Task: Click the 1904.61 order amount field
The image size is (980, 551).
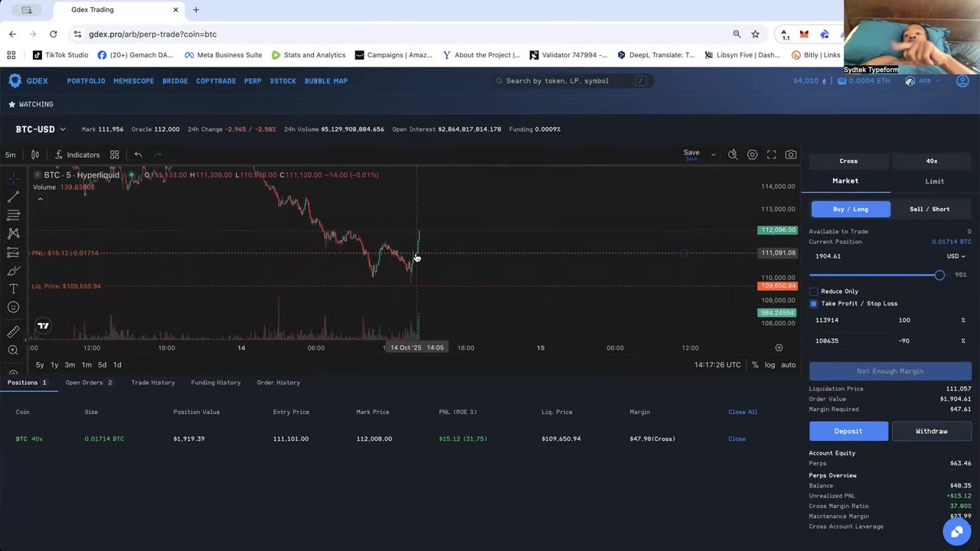Action: click(874, 256)
